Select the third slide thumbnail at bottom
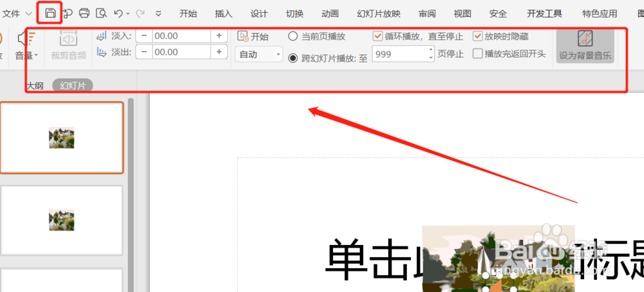 pos(62,280)
